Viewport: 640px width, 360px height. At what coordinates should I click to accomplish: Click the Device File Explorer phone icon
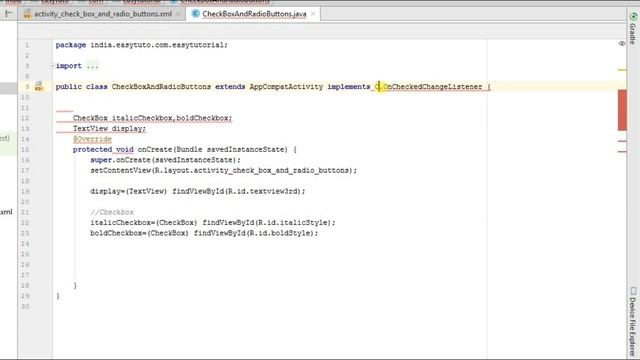click(x=633, y=291)
